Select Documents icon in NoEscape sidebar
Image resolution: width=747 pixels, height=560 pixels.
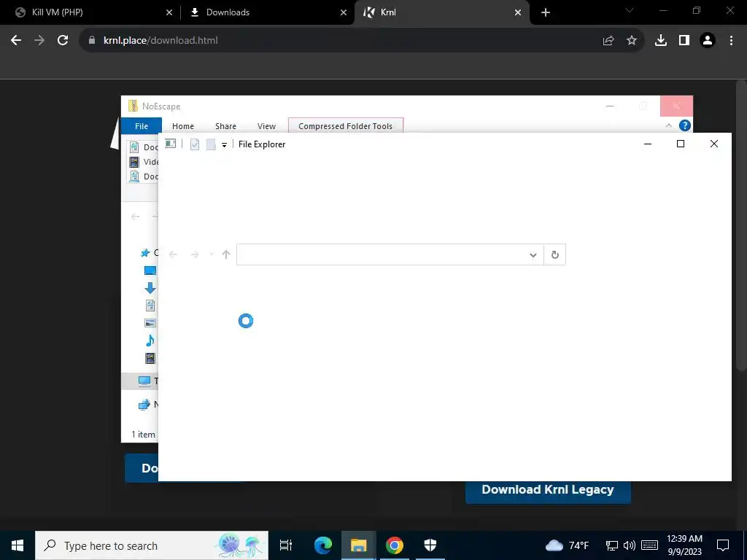[150, 306]
